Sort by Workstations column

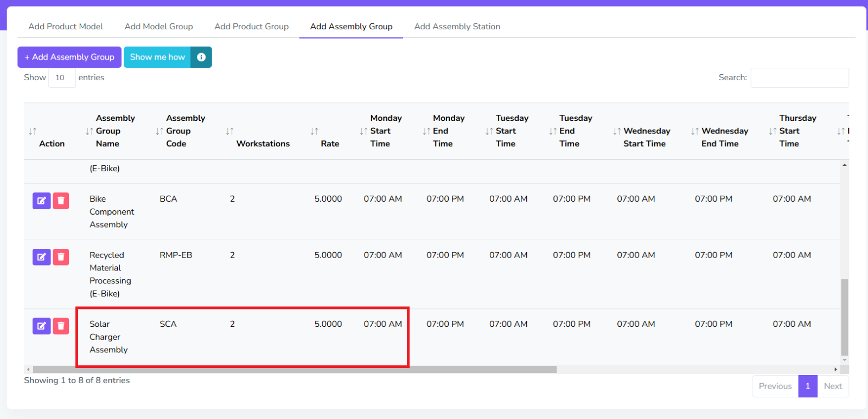pyautogui.click(x=263, y=143)
